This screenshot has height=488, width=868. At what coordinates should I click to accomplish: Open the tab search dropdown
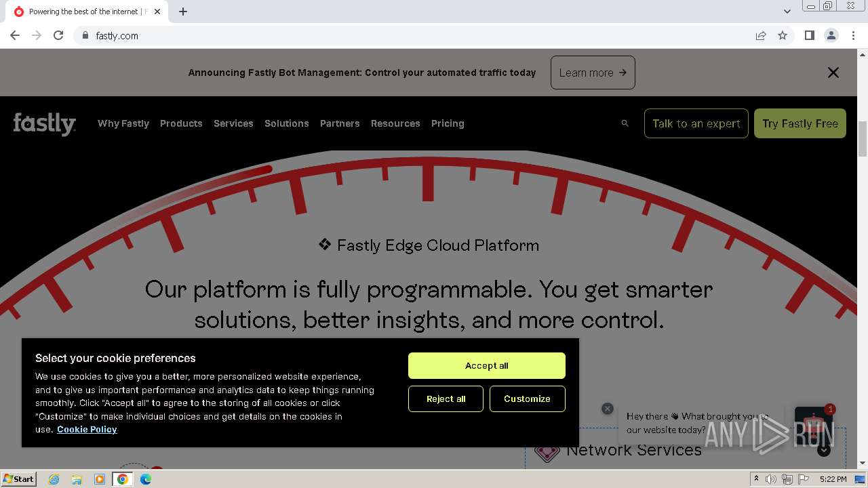click(787, 12)
